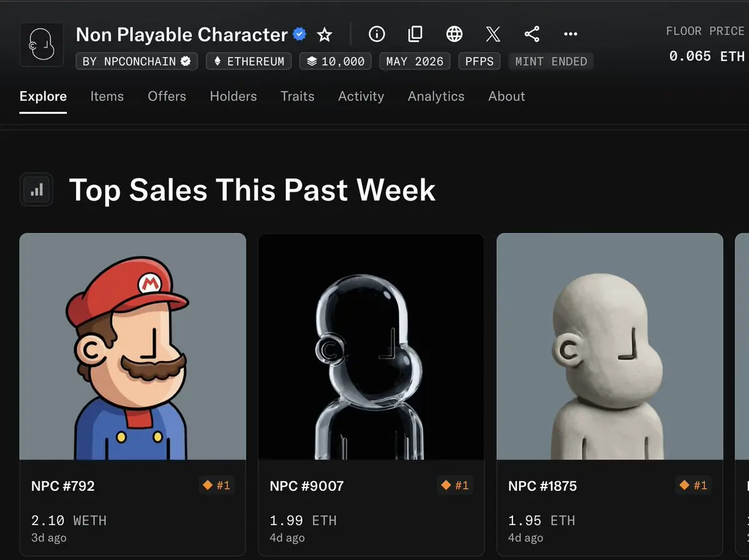Click the bar chart icon beside Top Sales heading
Viewport: 749px width, 560px height.
[37, 190]
